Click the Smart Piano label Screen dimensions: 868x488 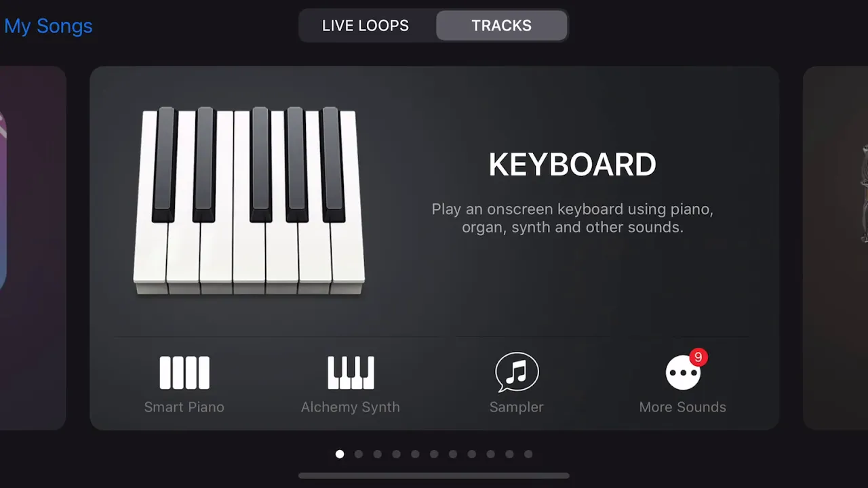pos(184,407)
